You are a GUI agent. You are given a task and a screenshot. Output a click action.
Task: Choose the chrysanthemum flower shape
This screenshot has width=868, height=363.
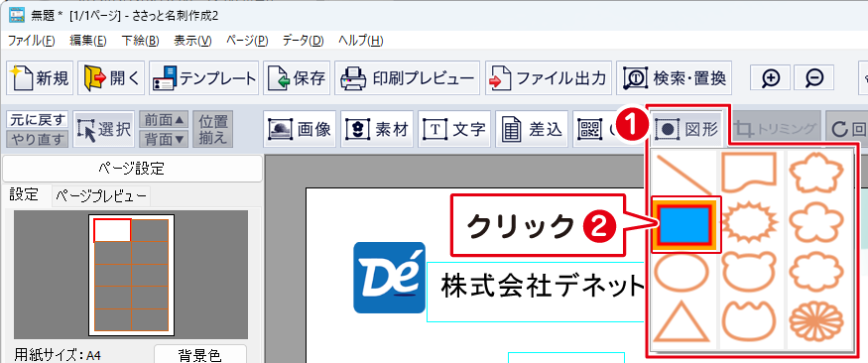[x=817, y=324]
